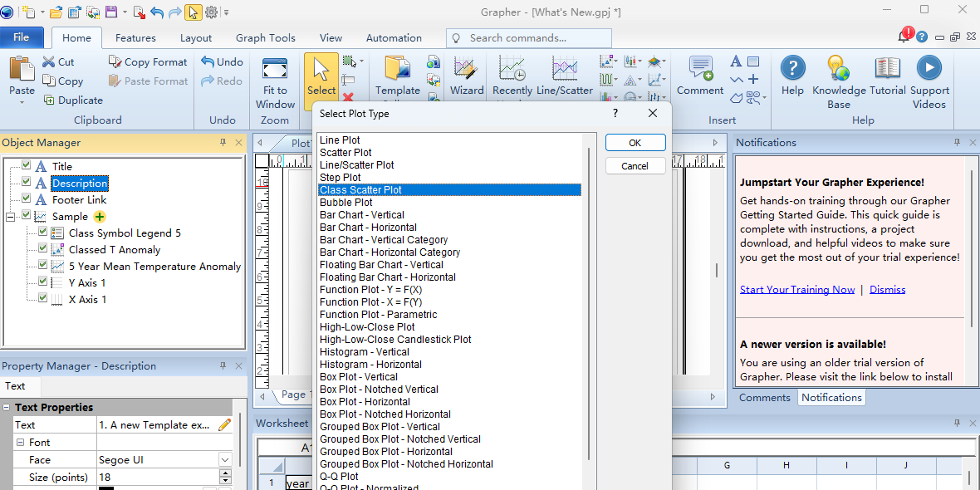The width and height of the screenshot is (980, 490).
Task: Click the pencil edit icon for Text
Action: (223, 425)
